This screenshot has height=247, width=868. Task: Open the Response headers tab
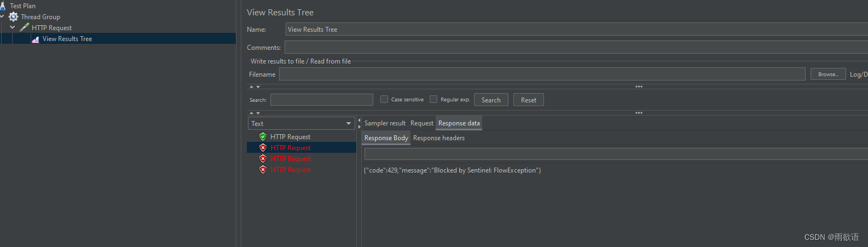click(439, 138)
